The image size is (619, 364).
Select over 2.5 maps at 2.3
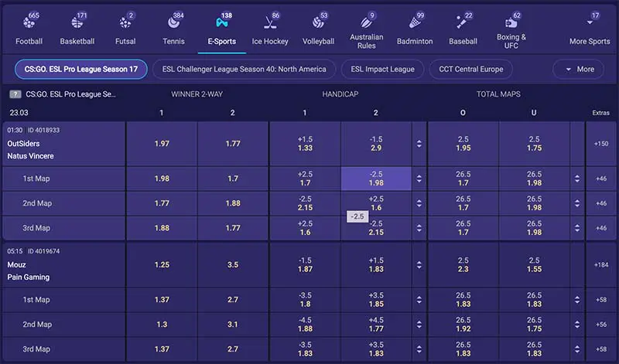(463, 264)
